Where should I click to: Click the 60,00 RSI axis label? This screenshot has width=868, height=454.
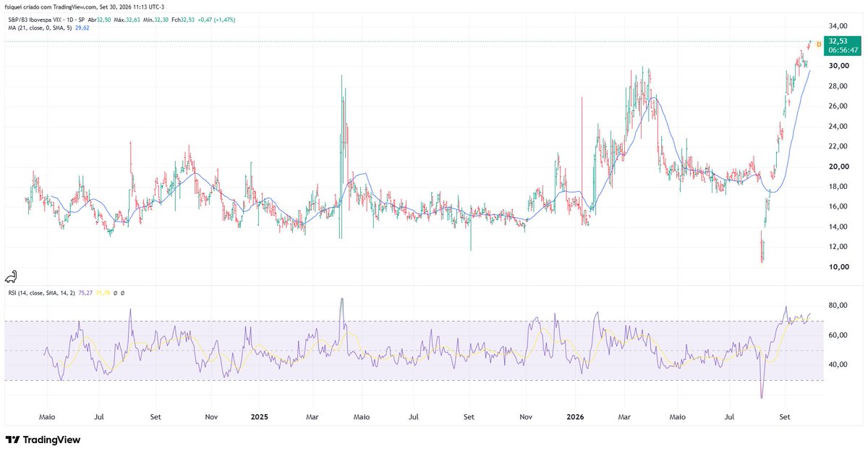tap(838, 335)
